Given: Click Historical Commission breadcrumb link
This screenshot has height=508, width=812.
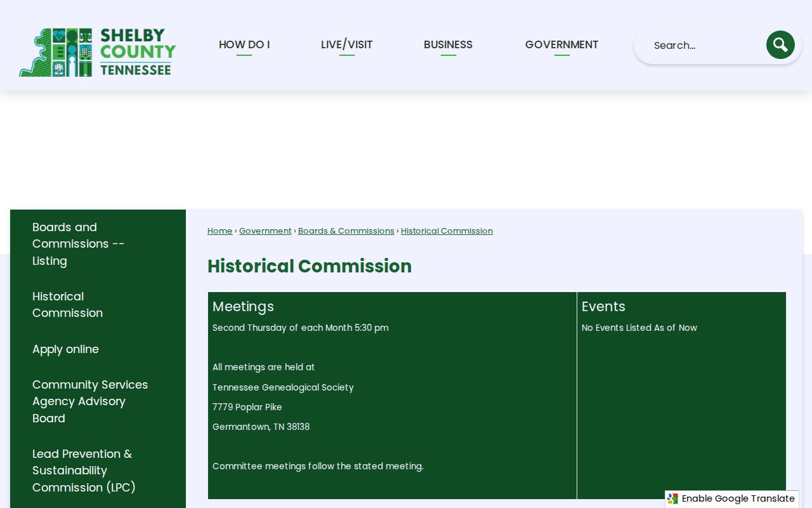Looking at the screenshot, I should click(x=447, y=231).
